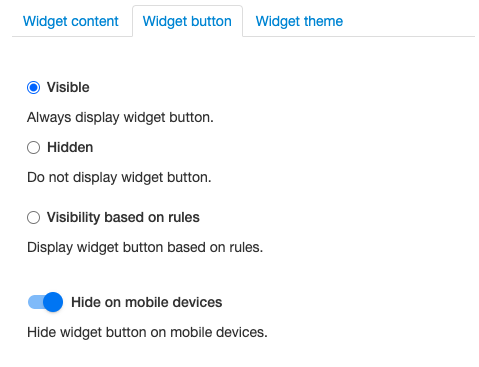Choose the Visibility based on rules radio

click(33, 217)
